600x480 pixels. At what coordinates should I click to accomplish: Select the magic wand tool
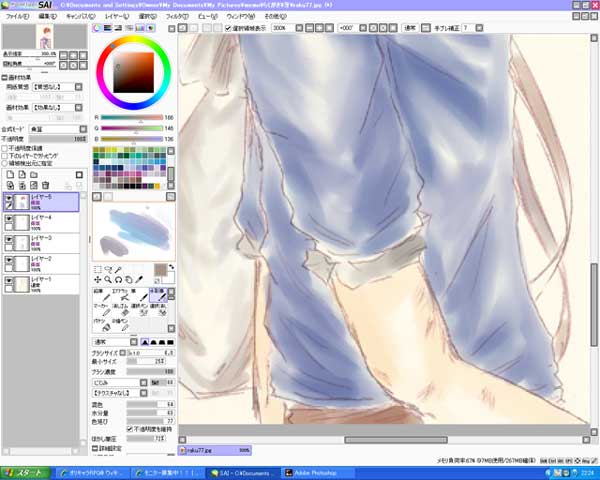[119, 269]
